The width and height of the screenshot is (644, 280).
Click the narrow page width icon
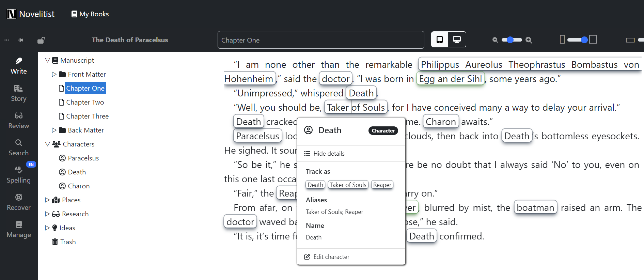[x=562, y=40]
